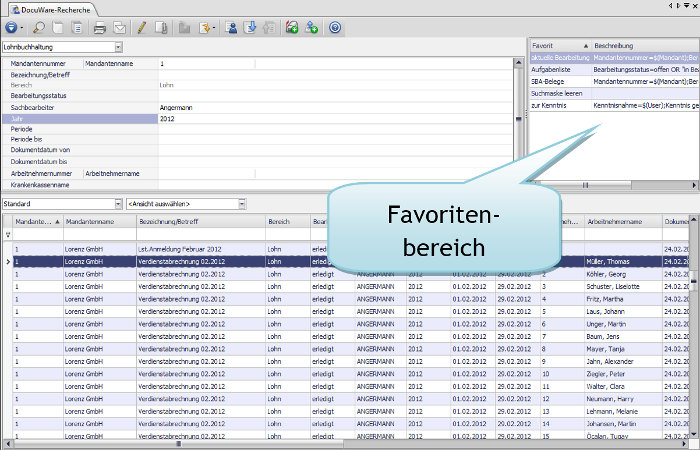Click result list scrollbar up arrow
The width and height of the screenshot is (700, 450).
coord(694,220)
